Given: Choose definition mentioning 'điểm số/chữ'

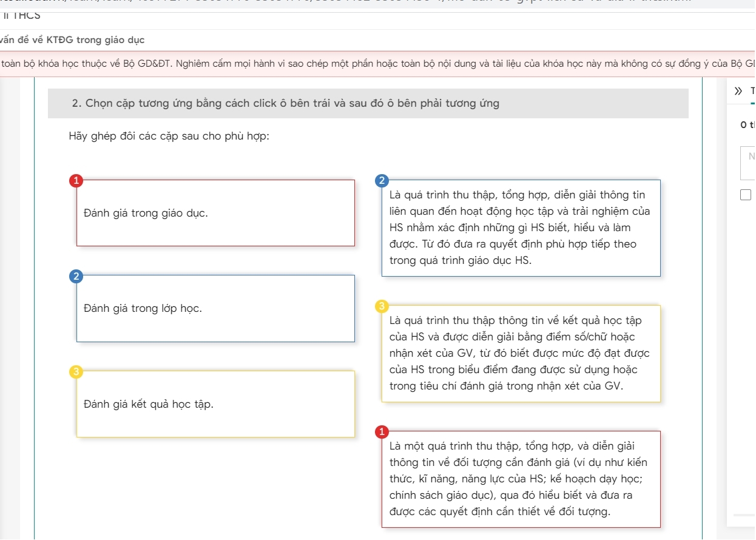Looking at the screenshot, I should (521, 354).
